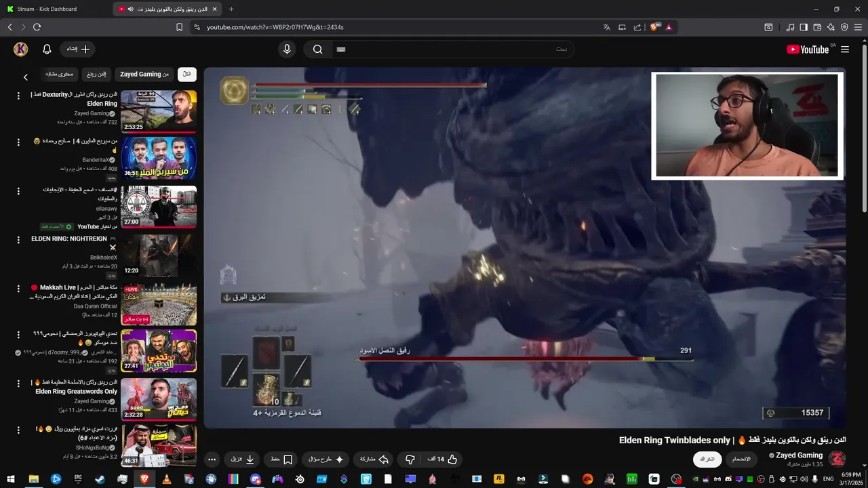Open the account avatar menu
This screenshot has width=868, height=488.
click(20, 49)
